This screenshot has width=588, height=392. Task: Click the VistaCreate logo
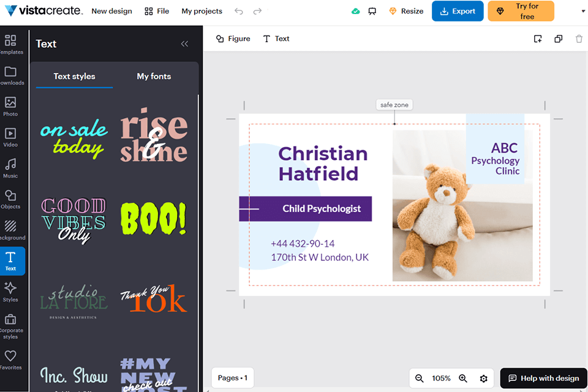pos(43,10)
